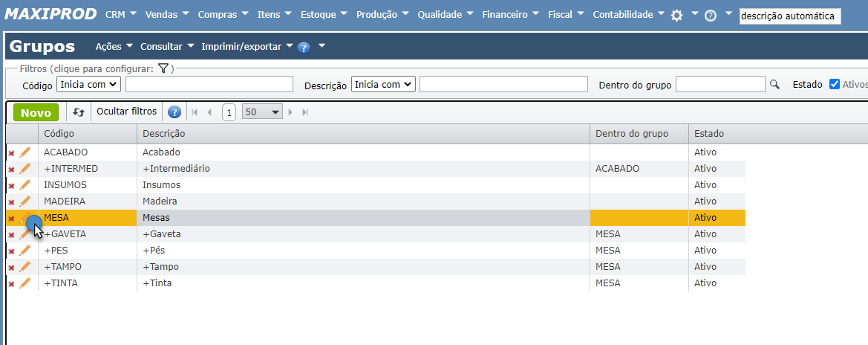Open the Financeiro menu

[510, 15]
